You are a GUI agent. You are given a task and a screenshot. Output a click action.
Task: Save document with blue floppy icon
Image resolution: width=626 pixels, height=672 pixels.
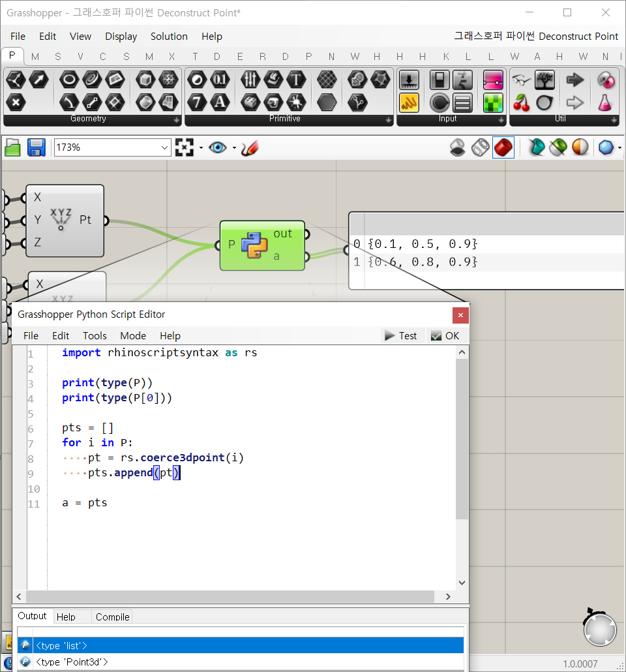(37, 148)
